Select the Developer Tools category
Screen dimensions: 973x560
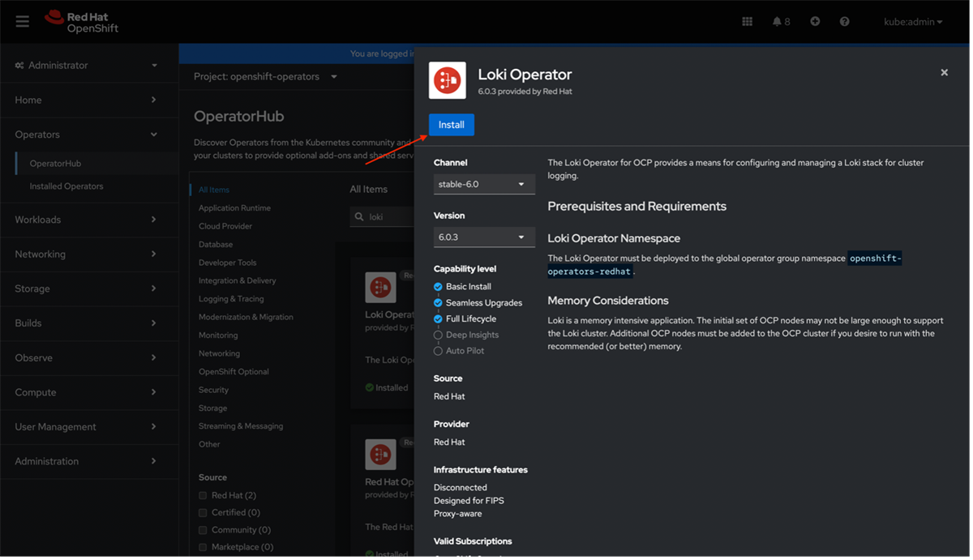tap(228, 263)
